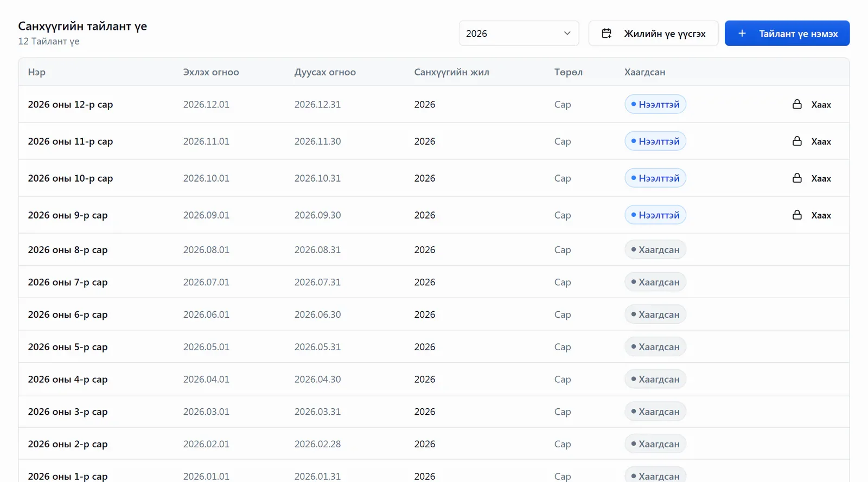The height and width of the screenshot is (482, 868).
Task: Select the row named 2026 оны 4-р сар
Action: [x=434, y=379]
